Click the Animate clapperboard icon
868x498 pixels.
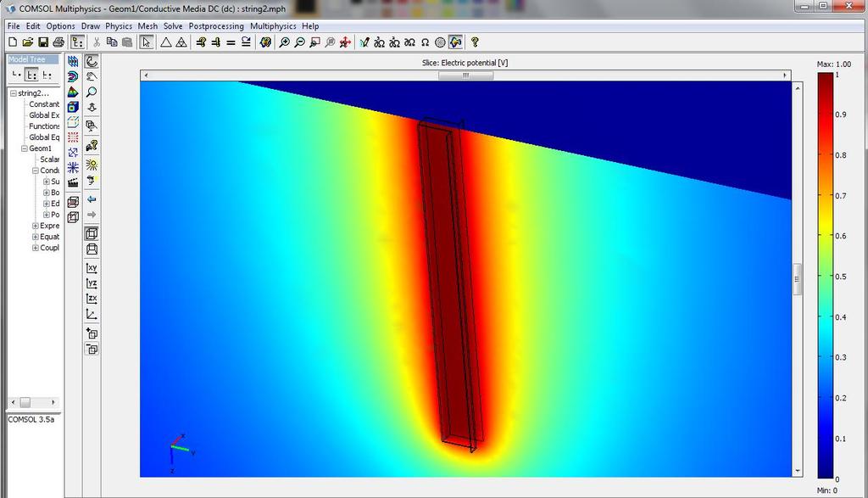(x=73, y=182)
